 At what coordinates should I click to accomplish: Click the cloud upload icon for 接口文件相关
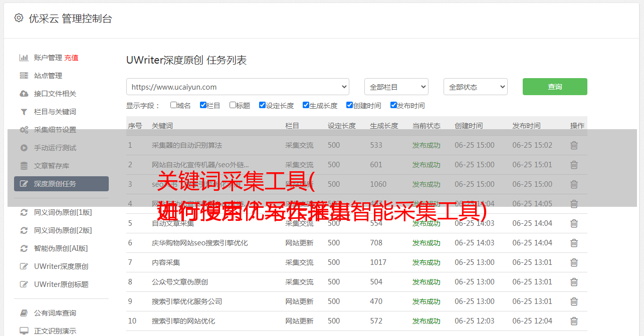[x=24, y=94]
